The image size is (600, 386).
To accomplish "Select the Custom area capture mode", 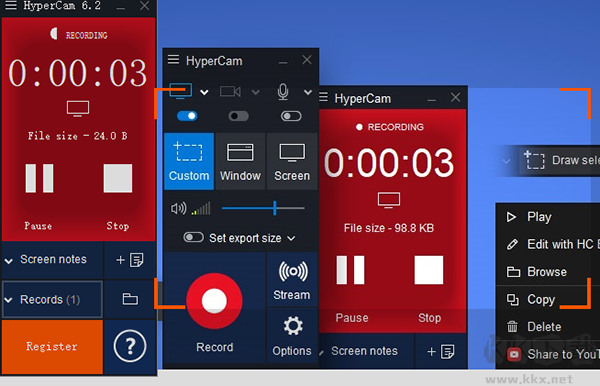I will coord(189,161).
